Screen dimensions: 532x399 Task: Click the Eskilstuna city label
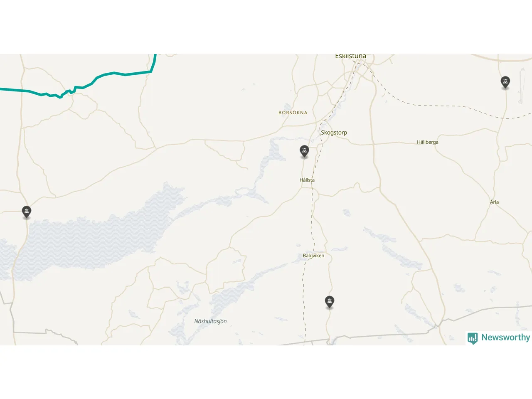click(350, 56)
